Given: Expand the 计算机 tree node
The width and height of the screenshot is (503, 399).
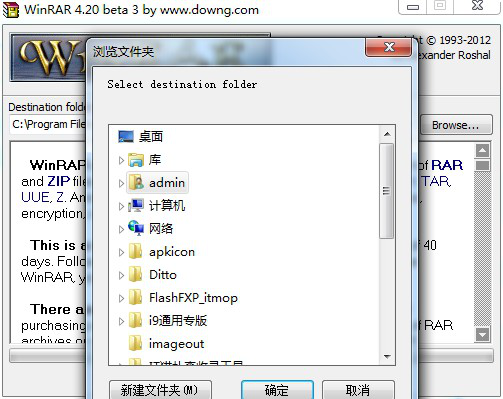Looking at the screenshot, I should pos(121,206).
